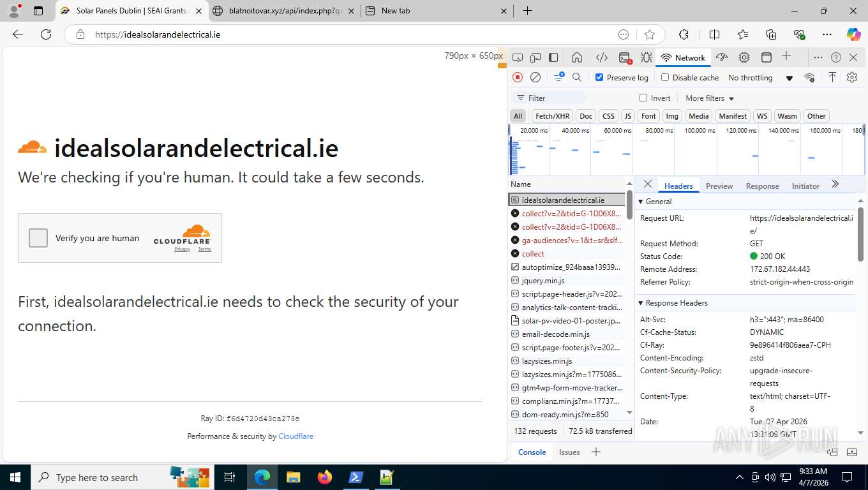868x490 pixels.
Task: Open DevTools help icon
Action: click(x=836, y=57)
